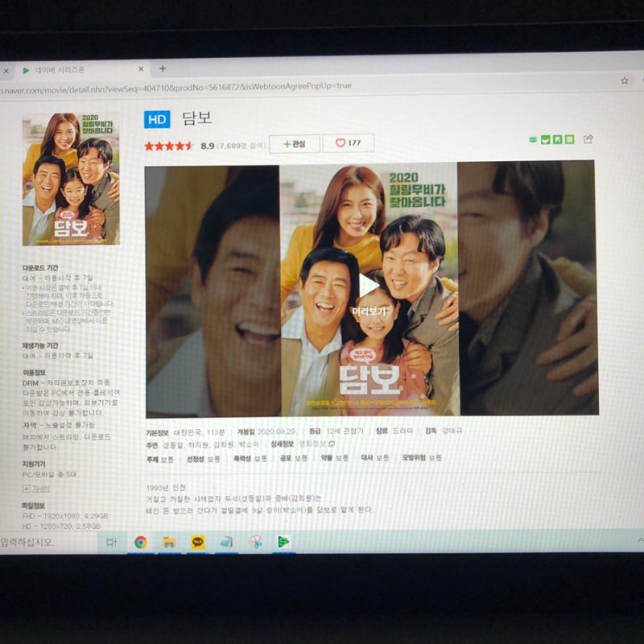The image size is (644, 644).
Task: Open the Snipping Tool taskbar icon
Action: [x=255, y=542]
